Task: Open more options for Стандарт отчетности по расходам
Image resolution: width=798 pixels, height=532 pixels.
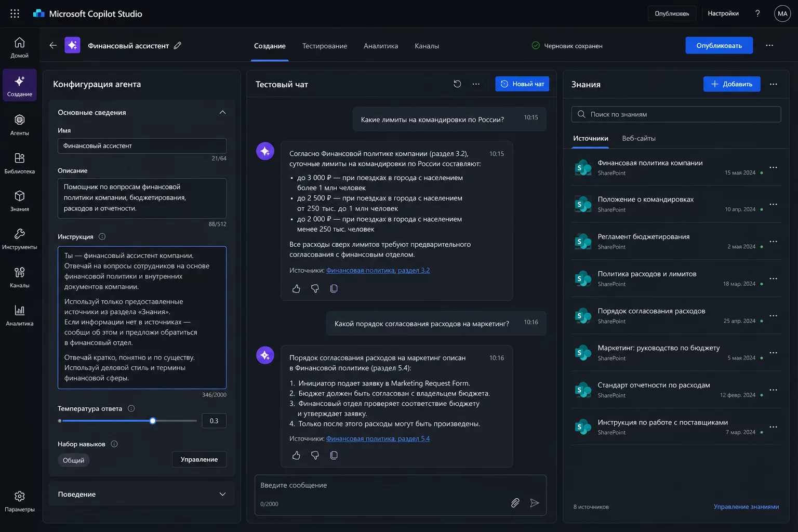Action: point(773,390)
